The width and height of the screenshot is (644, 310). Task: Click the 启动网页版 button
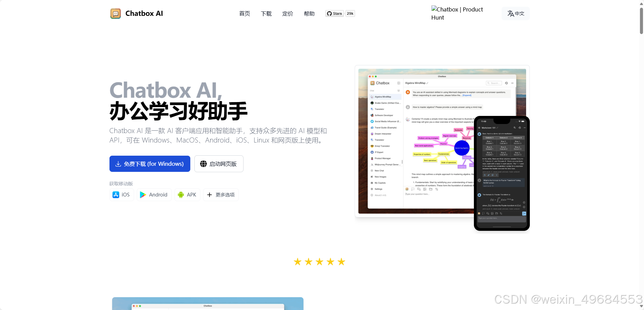point(219,164)
